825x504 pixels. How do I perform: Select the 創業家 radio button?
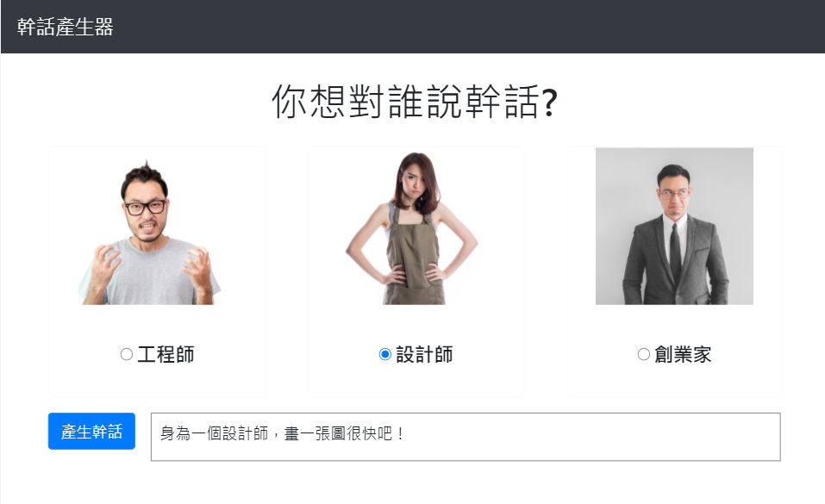click(x=643, y=354)
